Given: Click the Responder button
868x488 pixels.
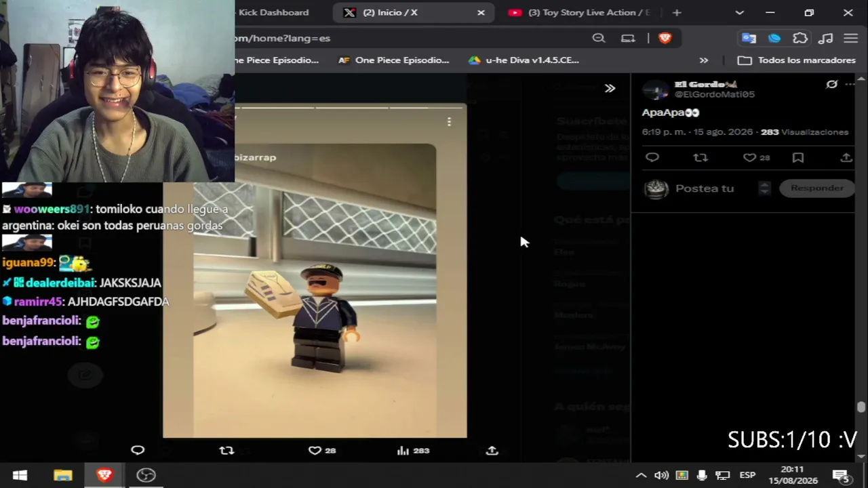Looking at the screenshot, I should point(817,188).
